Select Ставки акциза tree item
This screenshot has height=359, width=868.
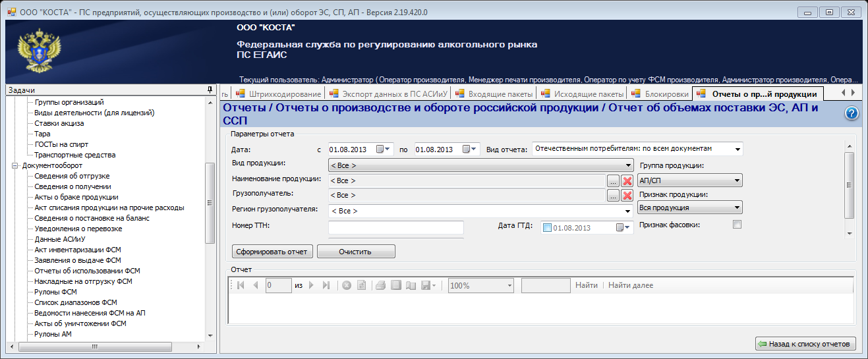[59, 123]
